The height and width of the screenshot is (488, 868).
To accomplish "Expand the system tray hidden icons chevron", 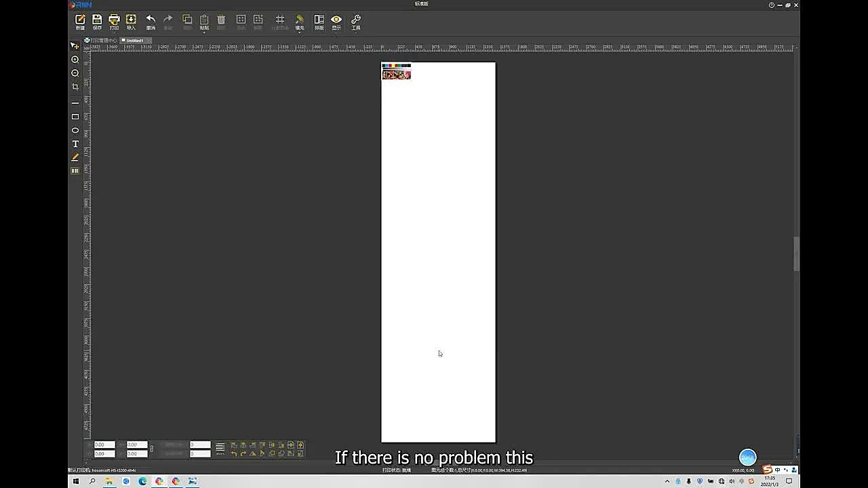I will pos(667,481).
